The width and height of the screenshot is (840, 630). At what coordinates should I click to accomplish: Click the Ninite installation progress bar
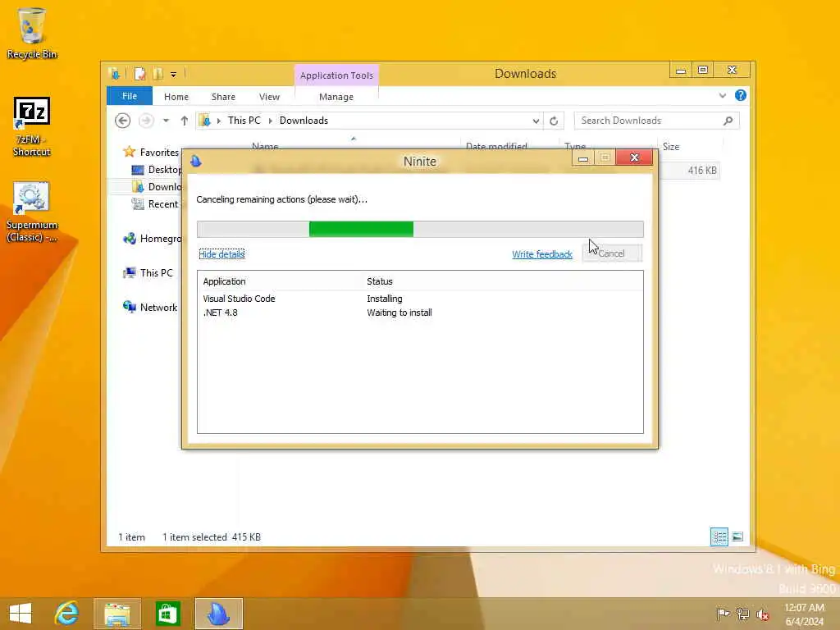[x=420, y=229]
